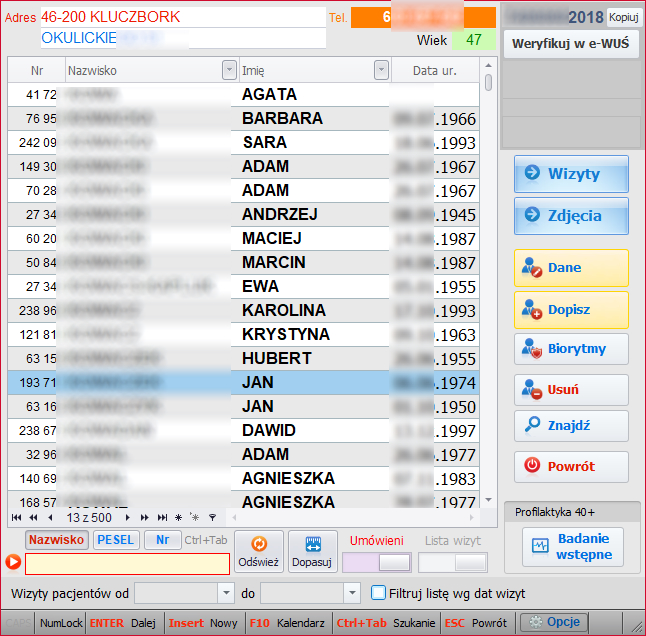Image resolution: width=646 pixels, height=636 pixels.
Task: Click Znajdź magnifier search button
Action: [x=571, y=426]
